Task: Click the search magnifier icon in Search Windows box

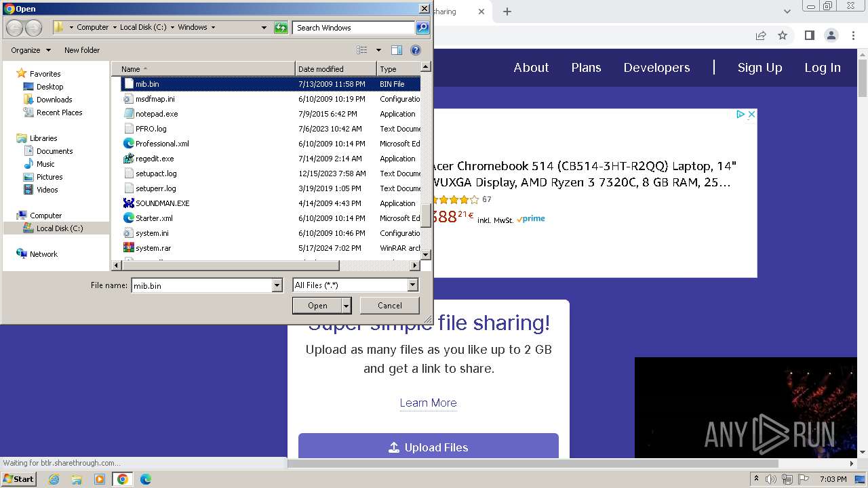Action: click(422, 28)
